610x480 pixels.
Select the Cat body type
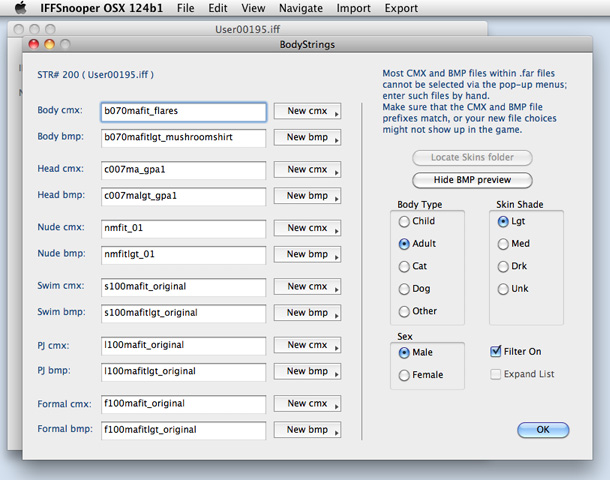(x=404, y=267)
